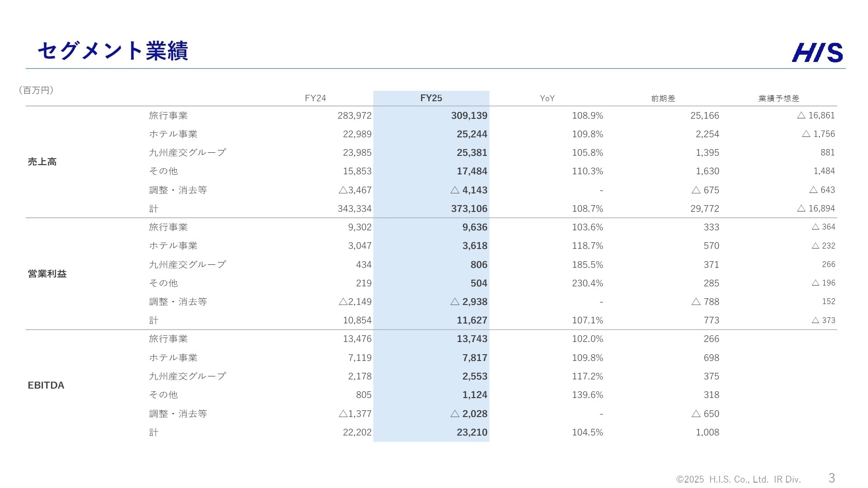
Task: Click the HIS logo in the top corner
Action: (817, 52)
